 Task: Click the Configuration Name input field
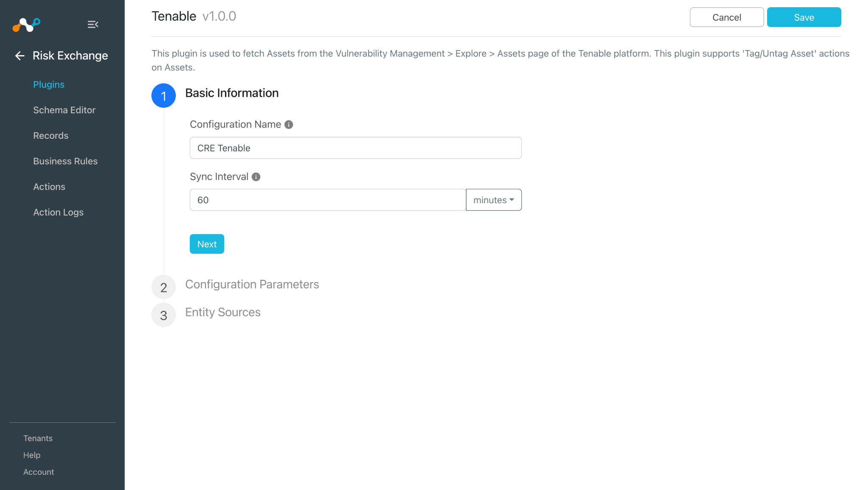coord(356,148)
